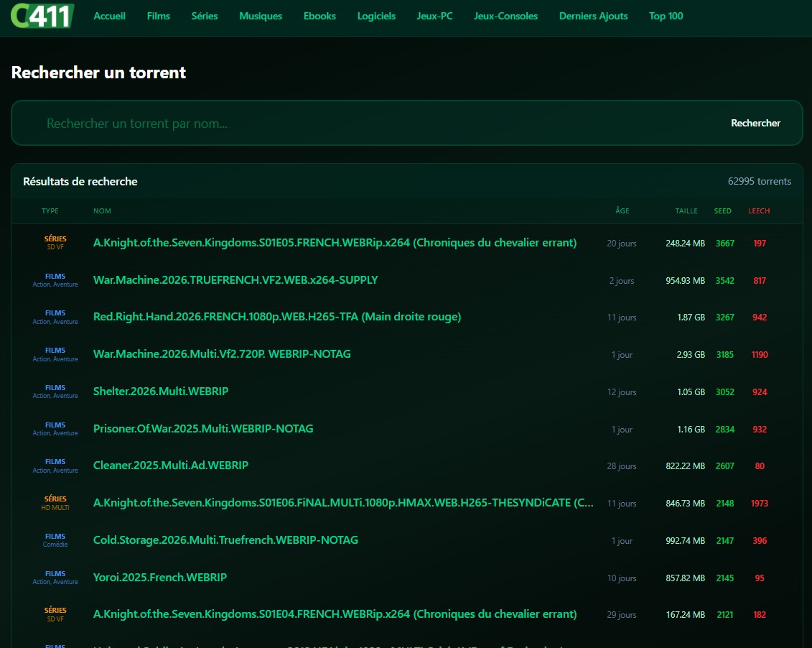Click the ÂGE column header
Image resolution: width=812 pixels, height=648 pixels.
[x=622, y=211]
